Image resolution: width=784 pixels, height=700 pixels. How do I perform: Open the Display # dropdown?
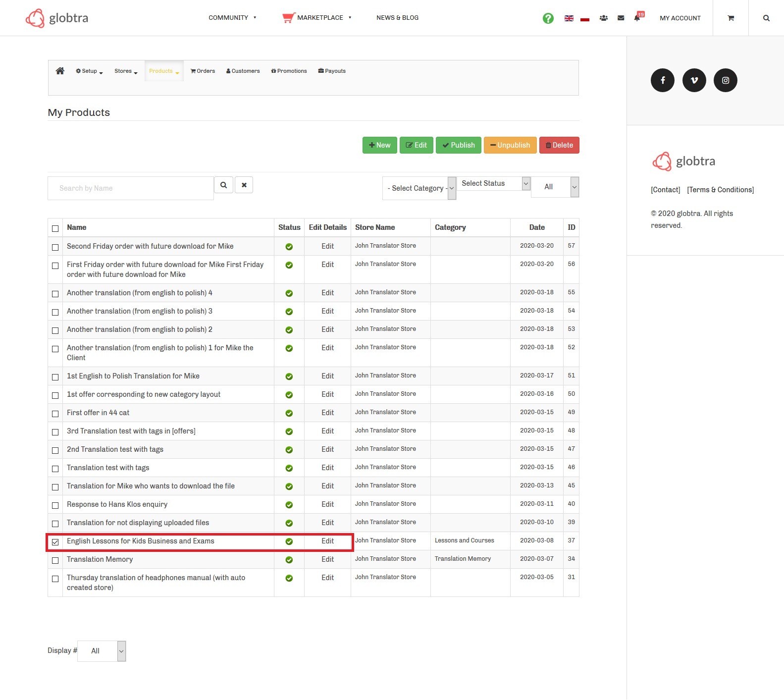pyautogui.click(x=102, y=651)
